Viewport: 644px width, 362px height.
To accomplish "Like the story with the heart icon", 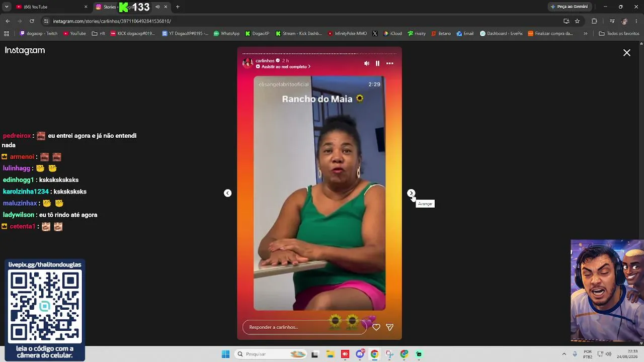I will click(376, 327).
